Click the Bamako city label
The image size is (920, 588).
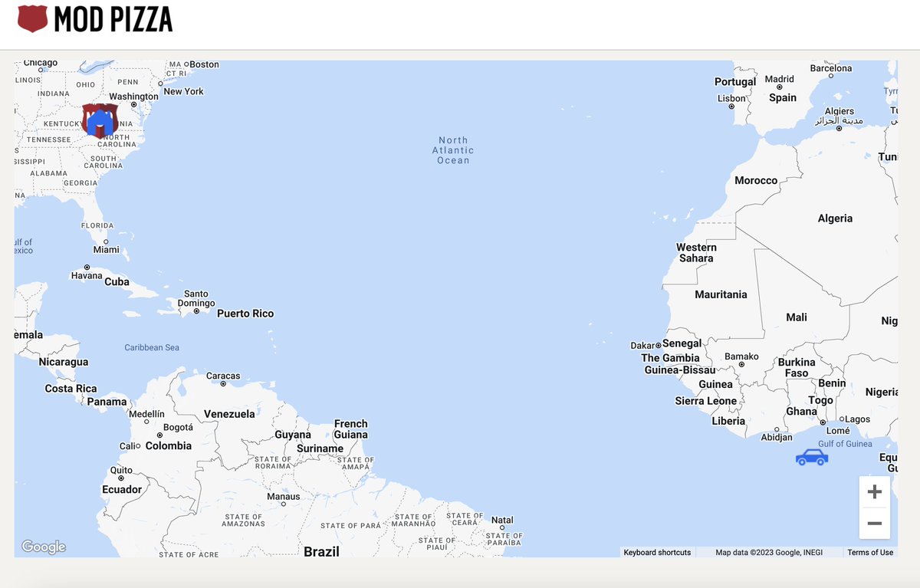pos(742,356)
